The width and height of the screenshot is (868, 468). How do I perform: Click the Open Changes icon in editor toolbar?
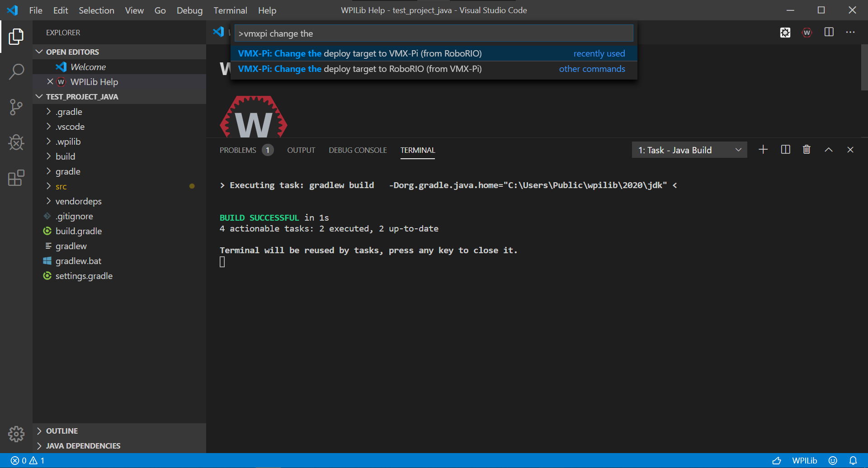pyautogui.click(x=785, y=33)
